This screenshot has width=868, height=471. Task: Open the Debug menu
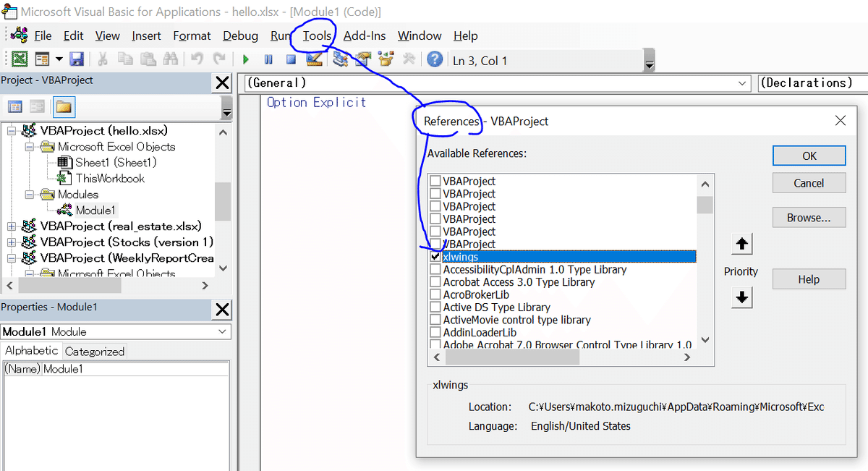pyautogui.click(x=240, y=35)
